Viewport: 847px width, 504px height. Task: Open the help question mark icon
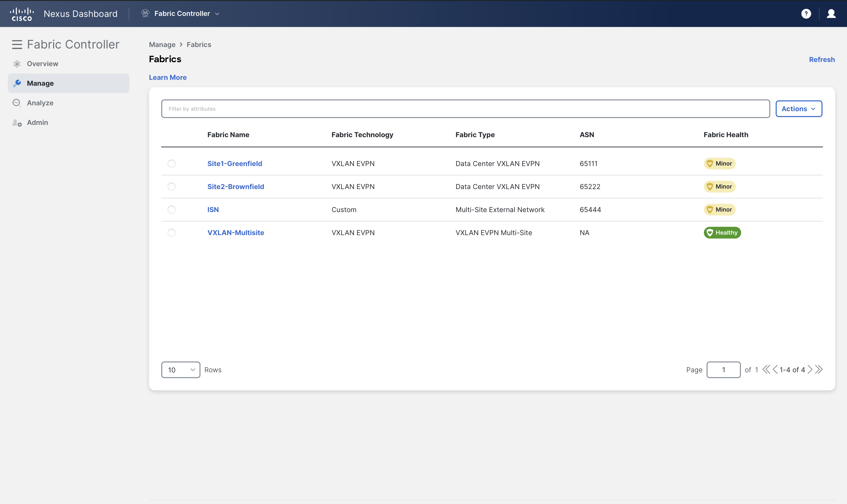(x=806, y=13)
